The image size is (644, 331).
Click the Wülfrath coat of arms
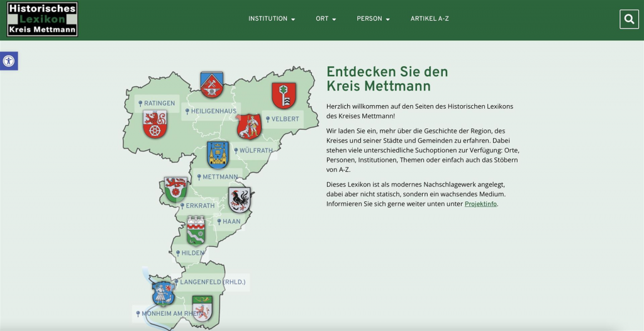[x=248, y=126]
